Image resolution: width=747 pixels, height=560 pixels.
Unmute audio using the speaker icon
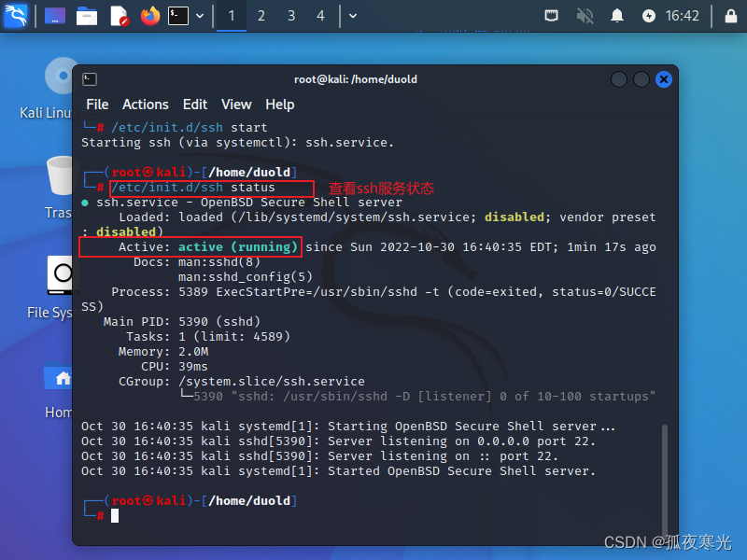tap(583, 15)
